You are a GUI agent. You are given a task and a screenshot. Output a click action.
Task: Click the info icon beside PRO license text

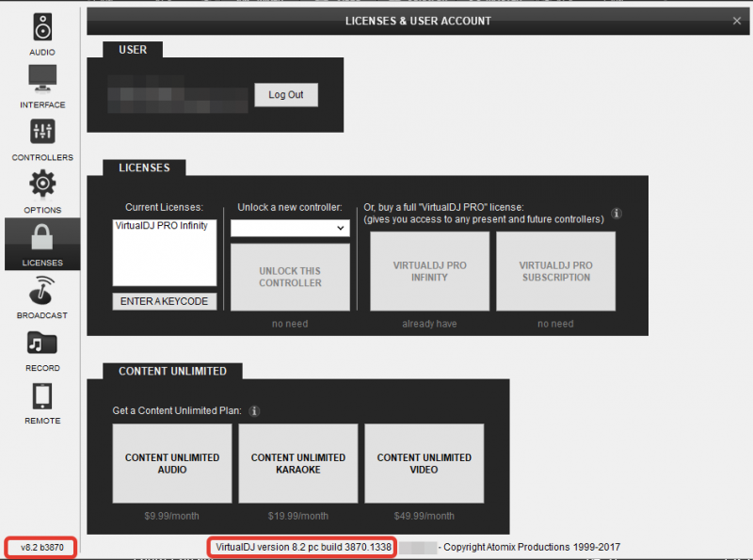click(x=617, y=214)
